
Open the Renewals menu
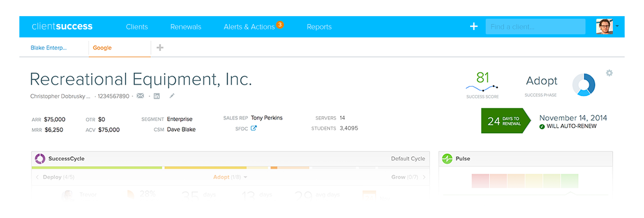coord(186,27)
